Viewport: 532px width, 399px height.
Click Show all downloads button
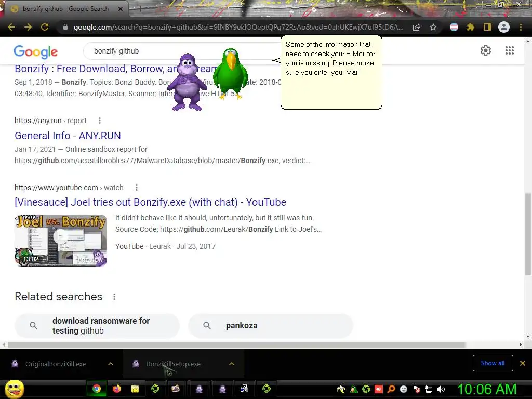493,363
